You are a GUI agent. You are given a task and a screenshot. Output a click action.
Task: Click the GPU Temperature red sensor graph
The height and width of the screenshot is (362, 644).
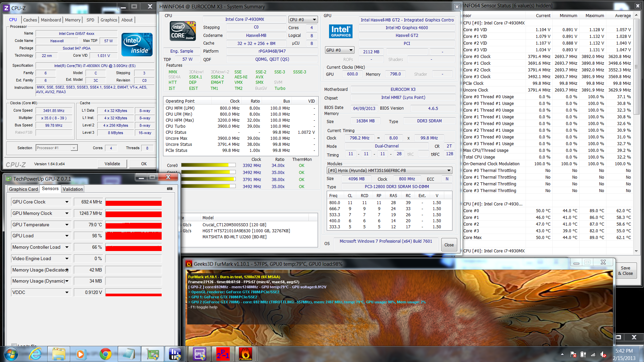(x=133, y=225)
